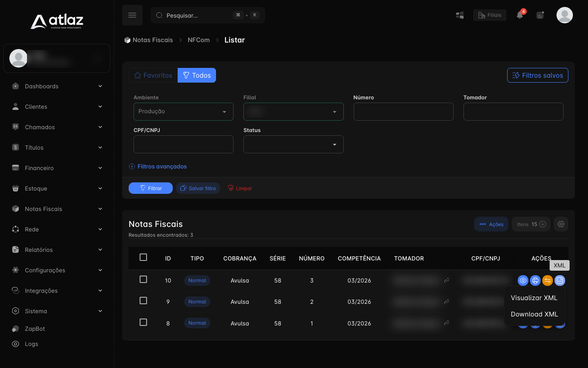Switch to the Todos tab
This screenshot has height=368, width=588.
coord(197,75)
